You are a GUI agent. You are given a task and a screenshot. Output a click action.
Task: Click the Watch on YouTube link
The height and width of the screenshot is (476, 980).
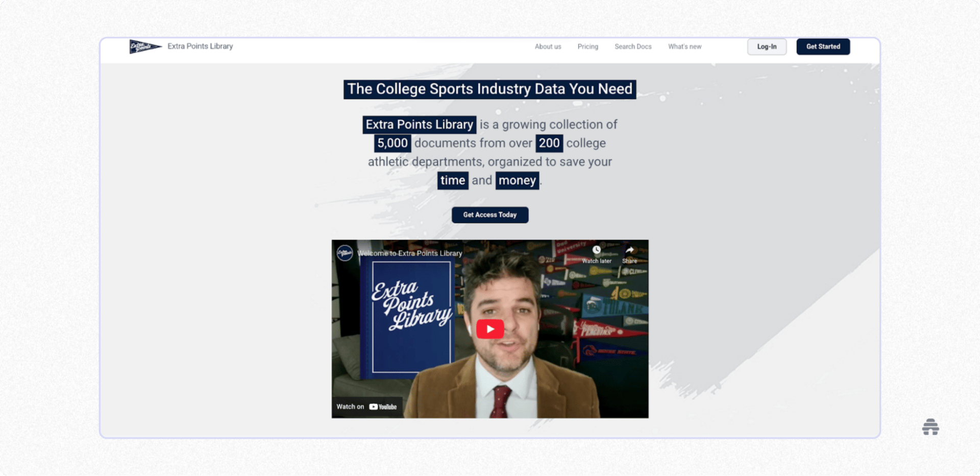(x=366, y=407)
